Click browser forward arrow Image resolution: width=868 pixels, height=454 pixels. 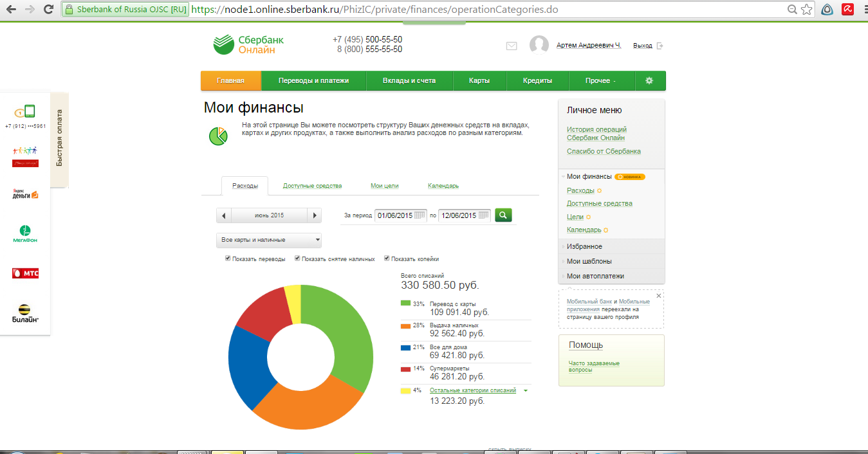pyautogui.click(x=30, y=10)
